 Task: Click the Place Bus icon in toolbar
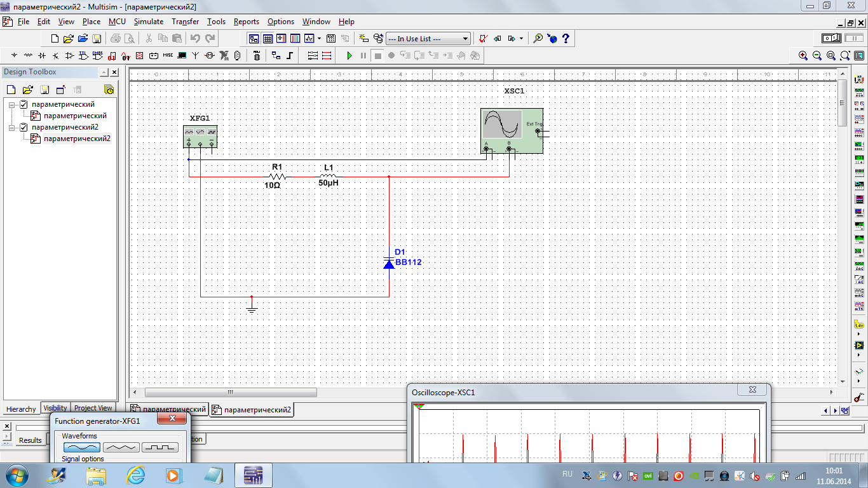click(x=290, y=55)
